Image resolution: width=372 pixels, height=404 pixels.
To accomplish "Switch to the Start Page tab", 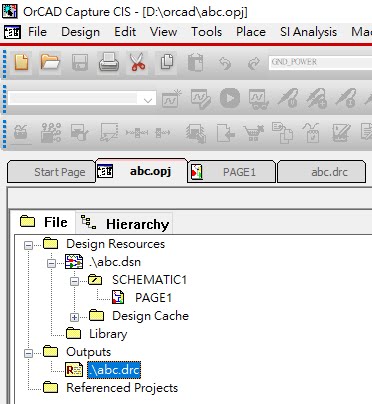I will tap(52, 172).
